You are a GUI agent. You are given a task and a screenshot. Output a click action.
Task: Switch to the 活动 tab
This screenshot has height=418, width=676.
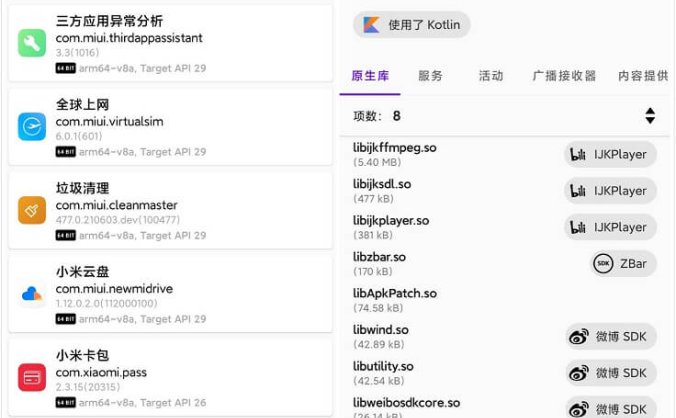(x=491, y=76)
